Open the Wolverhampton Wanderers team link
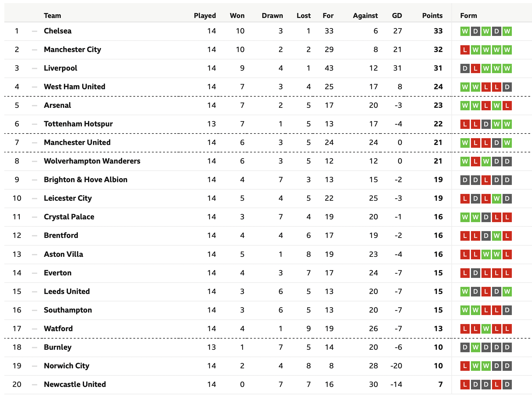 tap(92, 161)
